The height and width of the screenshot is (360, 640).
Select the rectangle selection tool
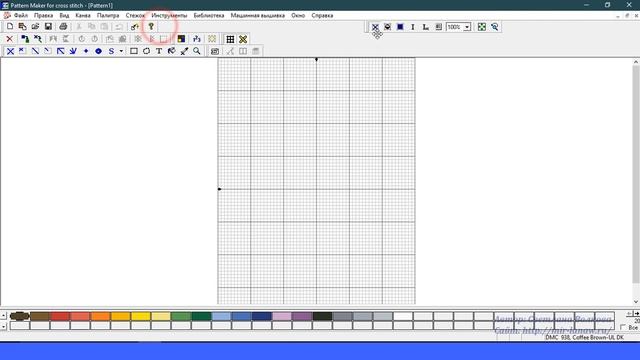tap(133, 51)
